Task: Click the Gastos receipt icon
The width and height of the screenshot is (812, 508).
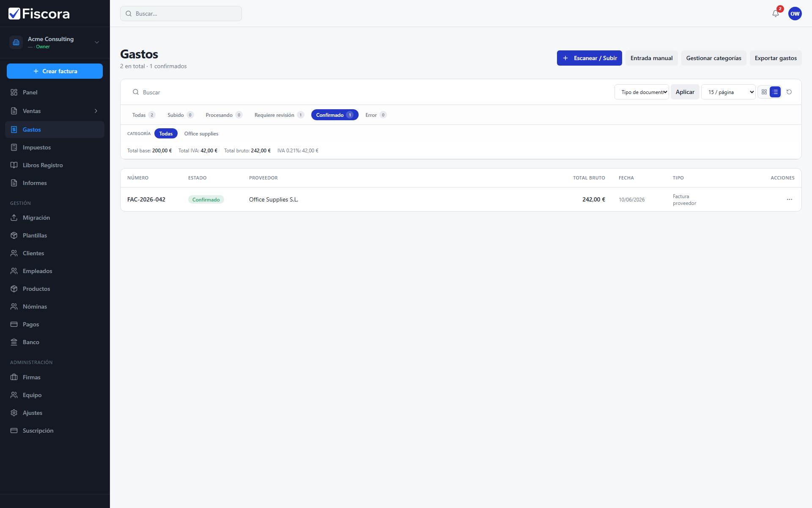Action: (14, 130)
